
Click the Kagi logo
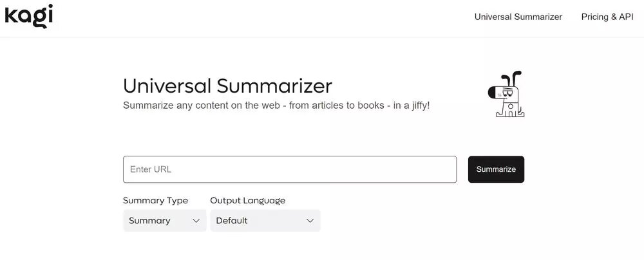tap(28, 16)
